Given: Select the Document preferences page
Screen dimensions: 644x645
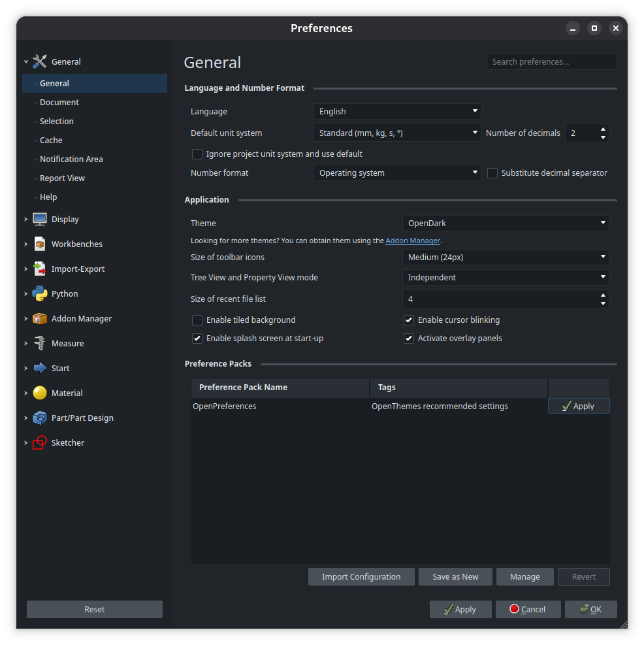Looking at the screenshot, I should pyautogui.click(x=59, y=103).
